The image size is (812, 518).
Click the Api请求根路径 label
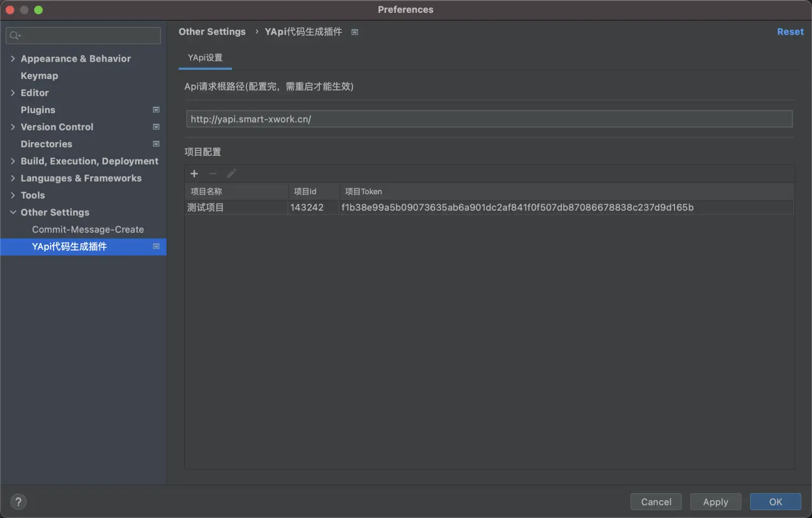click(269, 87)
